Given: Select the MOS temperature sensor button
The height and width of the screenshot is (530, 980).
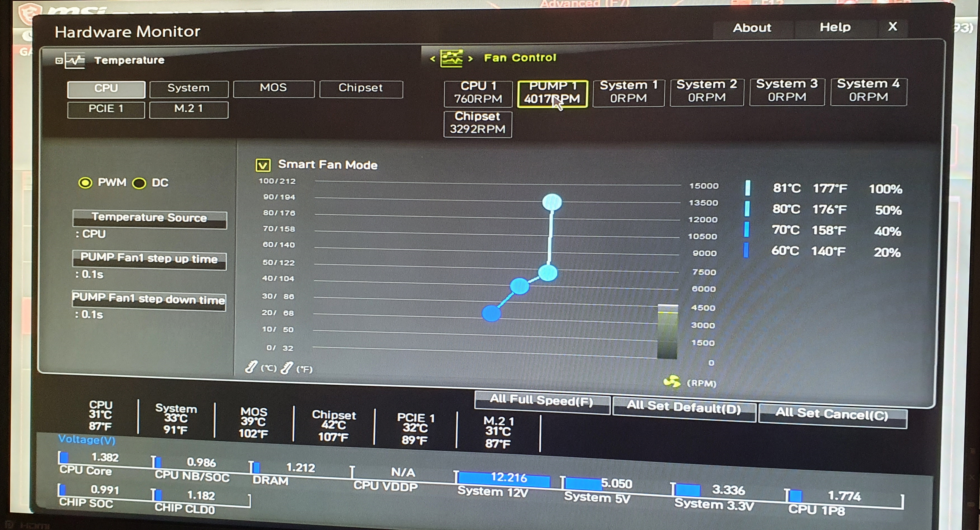Looking at the screenshot, I should tap(274, 89).
